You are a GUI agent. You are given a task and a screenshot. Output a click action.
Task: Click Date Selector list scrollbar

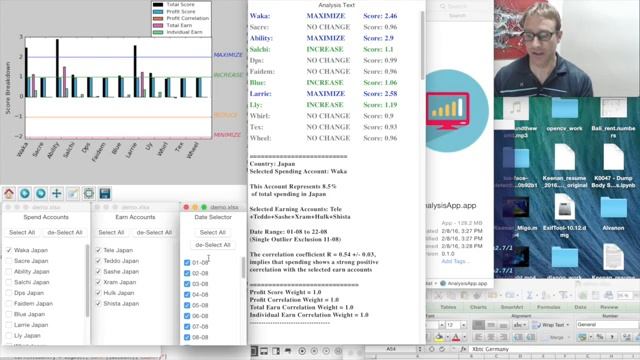pyautogui.click(x=244, y=268)
